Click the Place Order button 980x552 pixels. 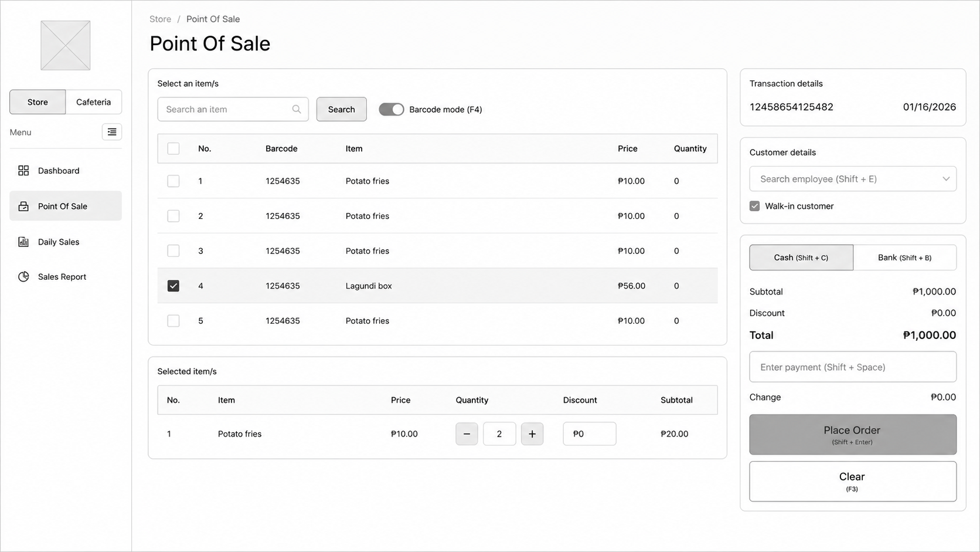tap(853, 435)
